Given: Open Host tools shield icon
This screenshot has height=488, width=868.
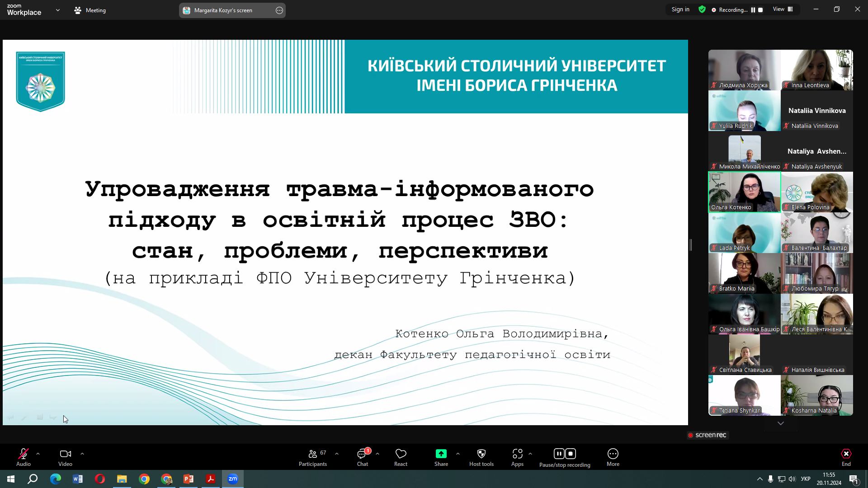Looking at the screenshot, I should (481, 454).
